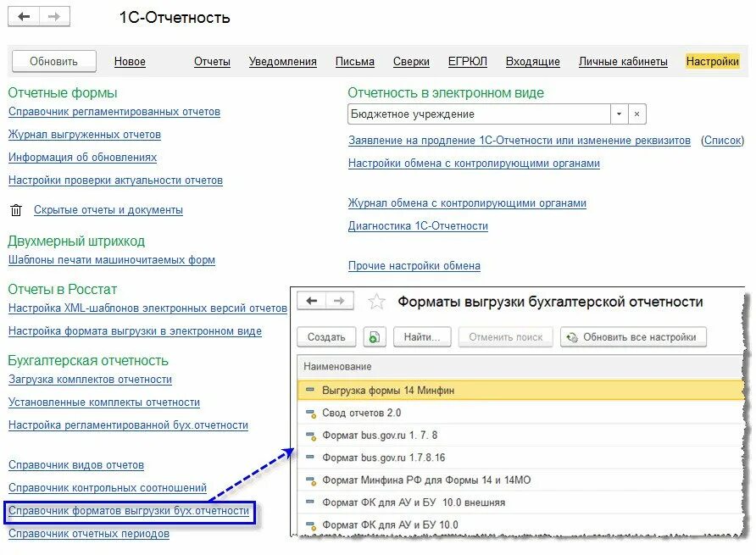Open Настройка формата выгрузки в электронном виде
The height and width of the screenshot is (555, 756).
135,331
